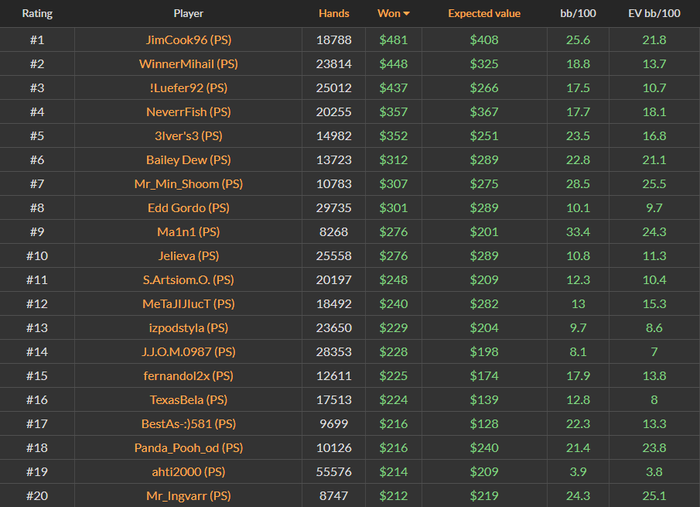Click on Bailey Dew (PS)
Viewport: 700px width, 507px height.
pos(188,159)
